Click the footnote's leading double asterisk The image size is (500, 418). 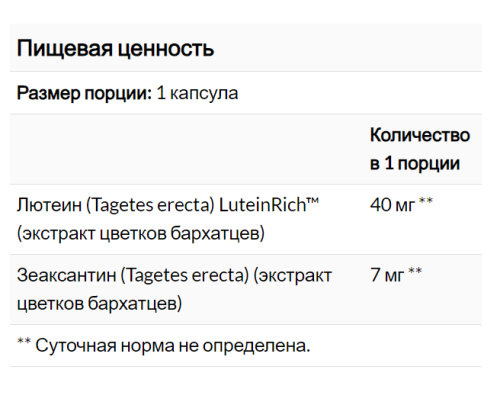click(24, 342)
